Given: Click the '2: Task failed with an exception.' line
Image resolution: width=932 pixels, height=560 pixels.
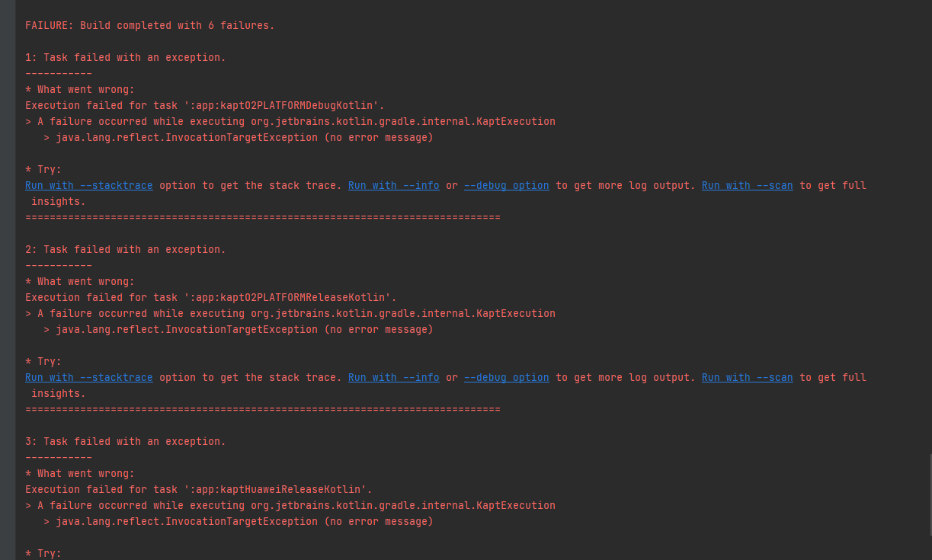Looking at the screenshot, I should click(x=125, y=250).
